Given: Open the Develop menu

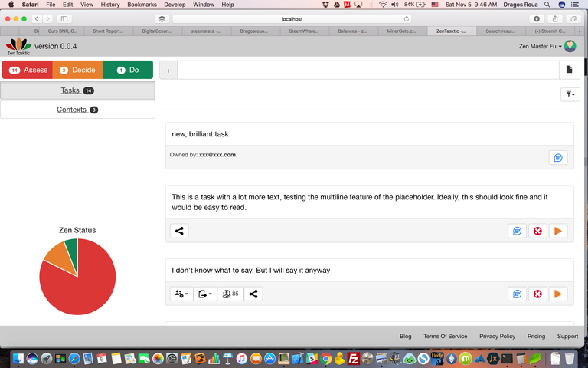Looking at the screenshot, I should pyautogui.click(x=175, y=5).
